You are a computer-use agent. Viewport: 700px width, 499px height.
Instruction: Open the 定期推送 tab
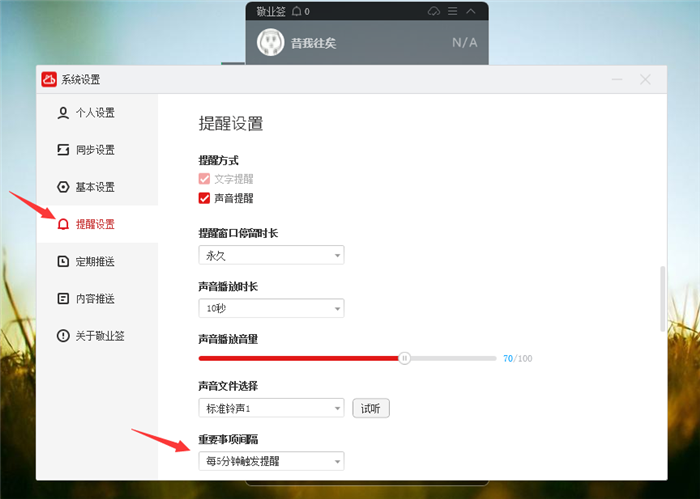(x=97, y=261)
